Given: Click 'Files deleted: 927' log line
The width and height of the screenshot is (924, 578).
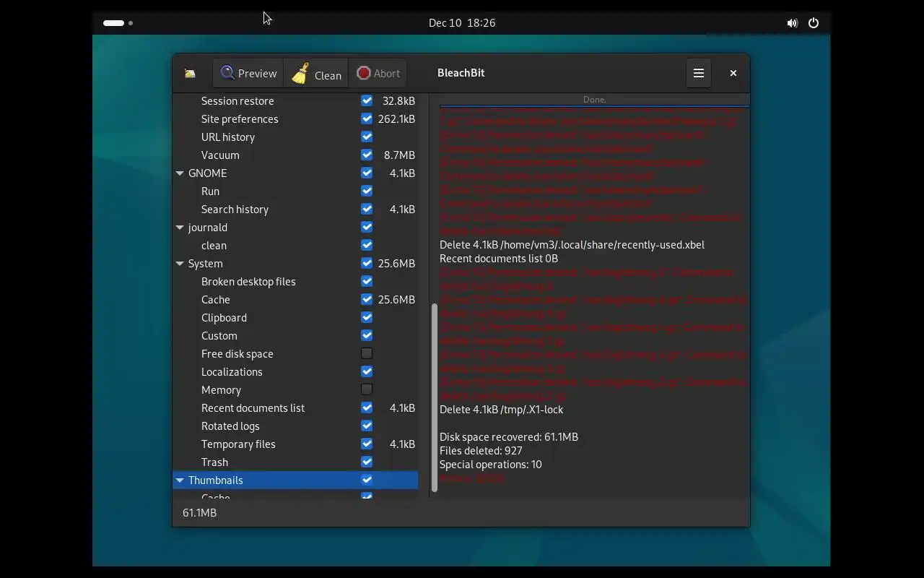Looking at the screenshot, I should pyautogui.click(x=481, y=451).
